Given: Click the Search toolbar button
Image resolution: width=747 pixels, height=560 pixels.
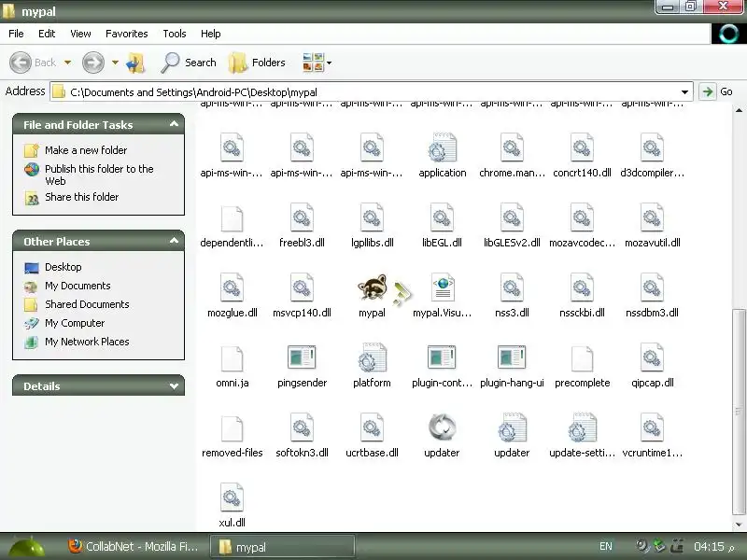Looking at the screenshot, I should click(189, 63).
